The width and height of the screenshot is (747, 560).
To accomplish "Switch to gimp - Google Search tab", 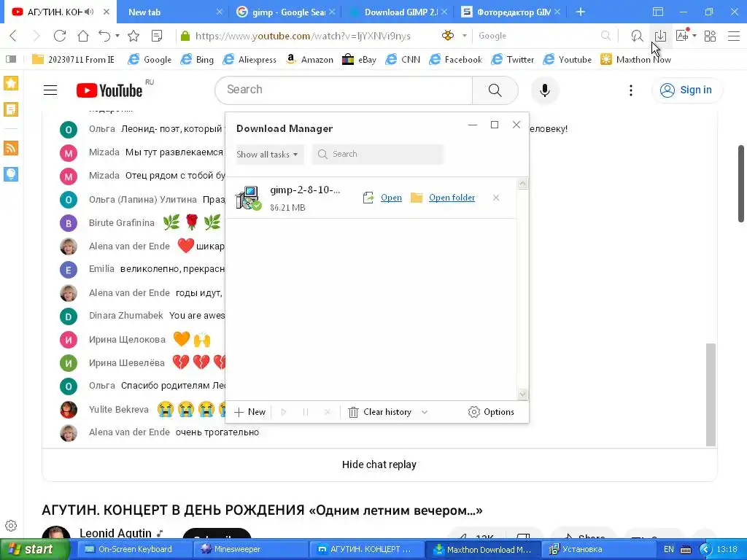I will point(285,12).
